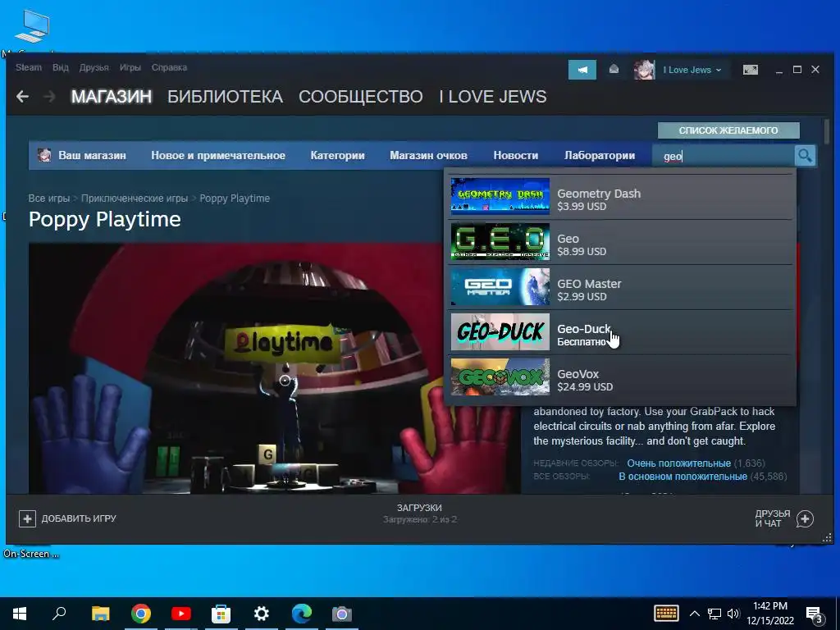Open the Steam inbox envelope icon
The height and width of the screenshot is (630, 840).
614,69
